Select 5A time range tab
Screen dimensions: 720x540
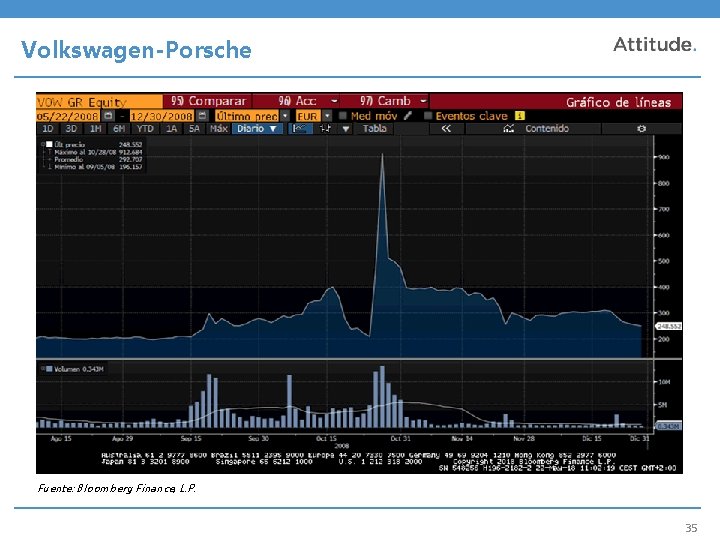pyautogui.click(x=194, y=129)
